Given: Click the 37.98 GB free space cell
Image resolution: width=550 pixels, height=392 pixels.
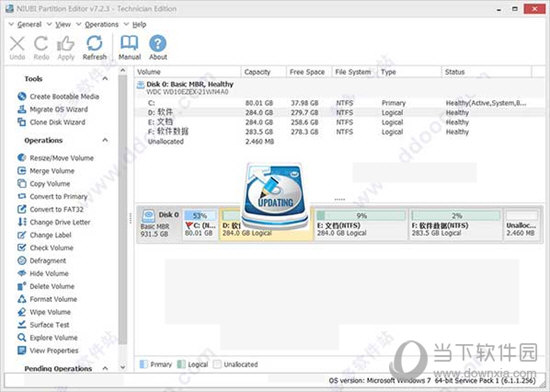Looking at the screenshot, I should 304,103.
